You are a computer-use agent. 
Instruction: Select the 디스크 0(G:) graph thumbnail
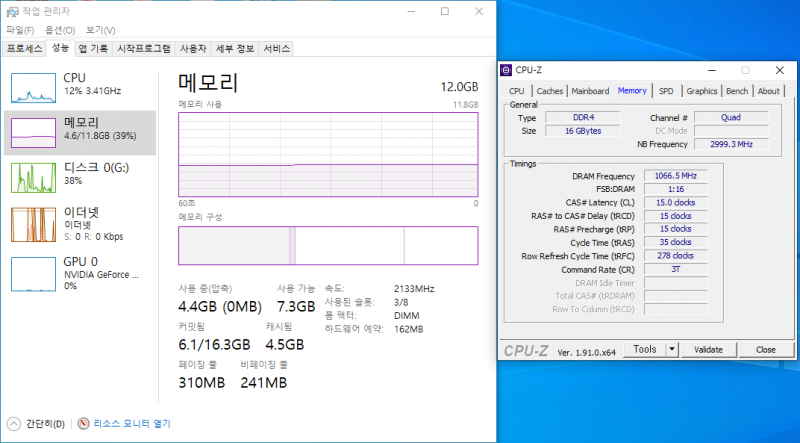[33, 178]
